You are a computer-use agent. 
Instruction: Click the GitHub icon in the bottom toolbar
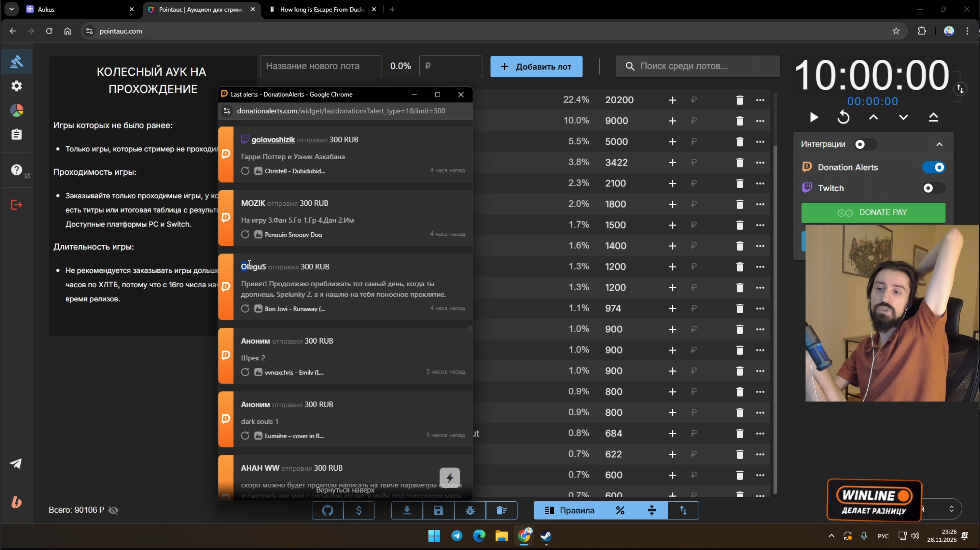point(327,510)
